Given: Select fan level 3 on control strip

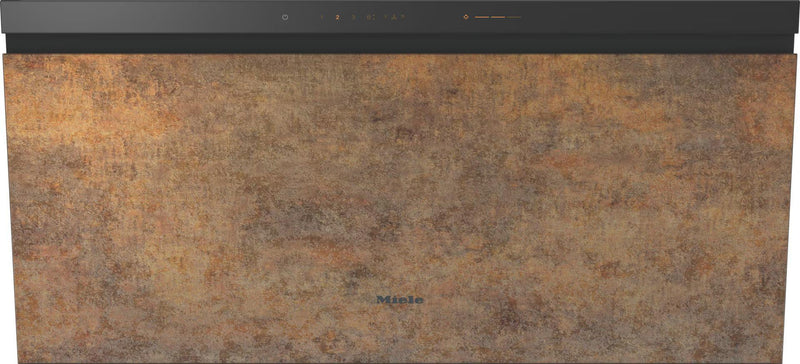Looking at the screenshot, I should pos(353,17).
